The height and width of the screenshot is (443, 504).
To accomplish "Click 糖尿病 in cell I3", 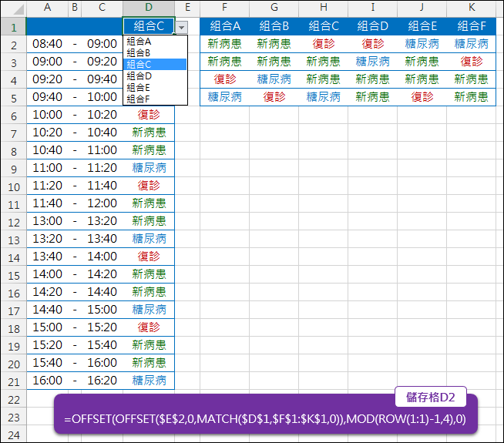I will 372,62.
